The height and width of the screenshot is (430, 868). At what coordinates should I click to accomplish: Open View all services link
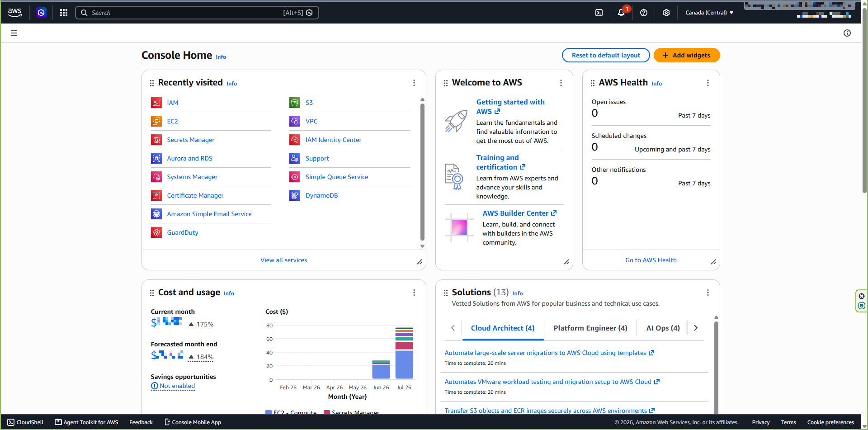[x=283, y=260]
